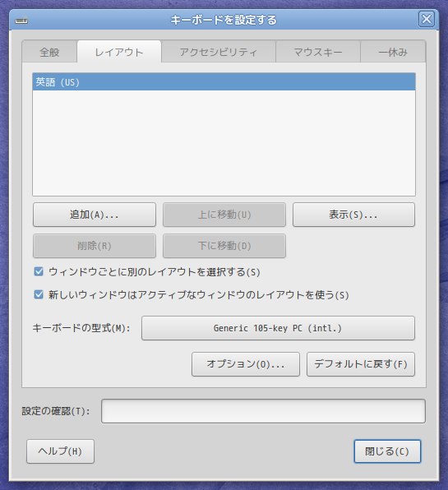Click the 追加(A)... button
The image size is (448, 490).
point(95,215)
